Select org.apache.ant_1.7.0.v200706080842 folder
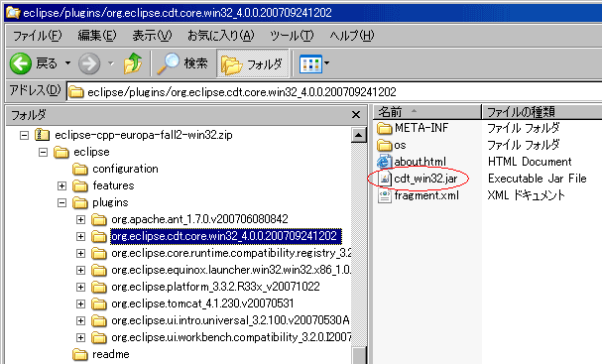The width and height of the screenshot is (602, 364). 199,219
